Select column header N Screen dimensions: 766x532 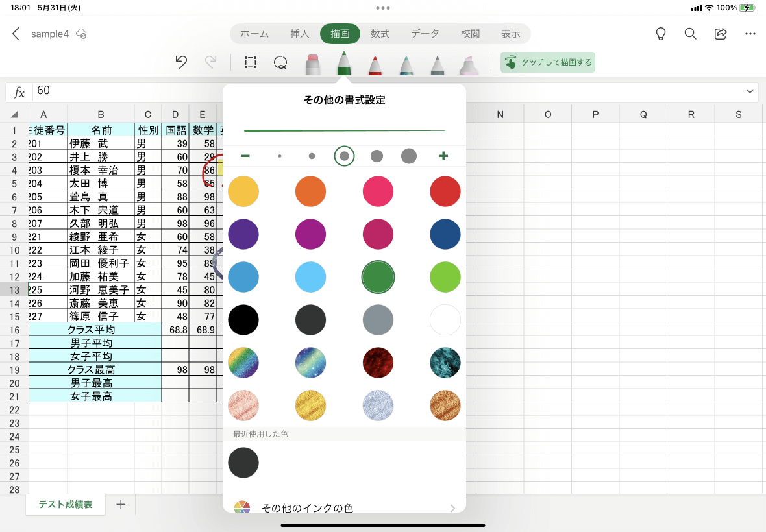pyautogui.click(x=500, y=115)
